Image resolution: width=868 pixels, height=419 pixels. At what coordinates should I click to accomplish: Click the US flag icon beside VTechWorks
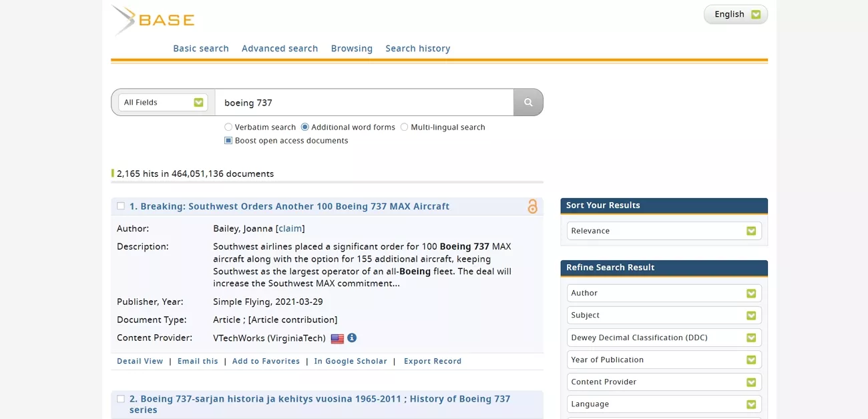[337, 338]
